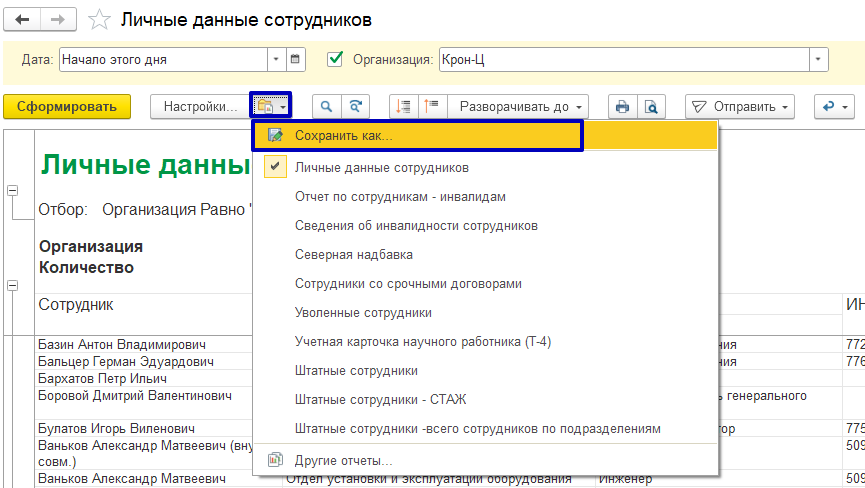Open the Организация dropdown list
This screenshot has width=865, height=488.
[x=820, y=59]
